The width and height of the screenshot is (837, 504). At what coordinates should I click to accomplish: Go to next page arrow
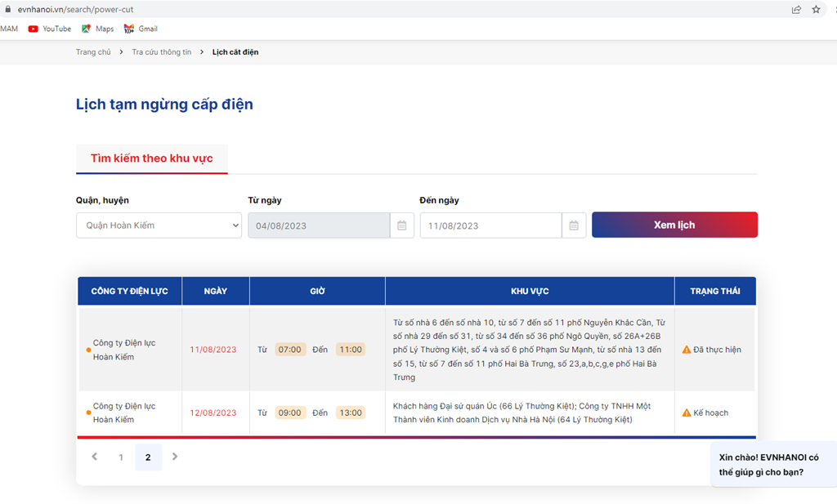pos(175,457)
